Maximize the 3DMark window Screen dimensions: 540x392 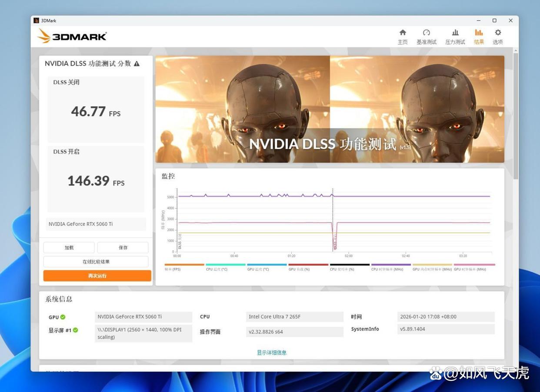pos(494,20)
